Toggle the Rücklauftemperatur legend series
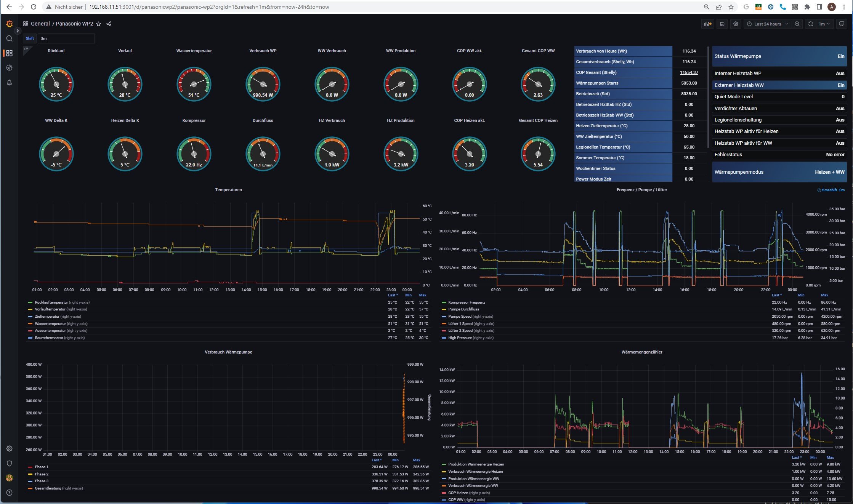853x504 pixels. (x=62, y=302)
